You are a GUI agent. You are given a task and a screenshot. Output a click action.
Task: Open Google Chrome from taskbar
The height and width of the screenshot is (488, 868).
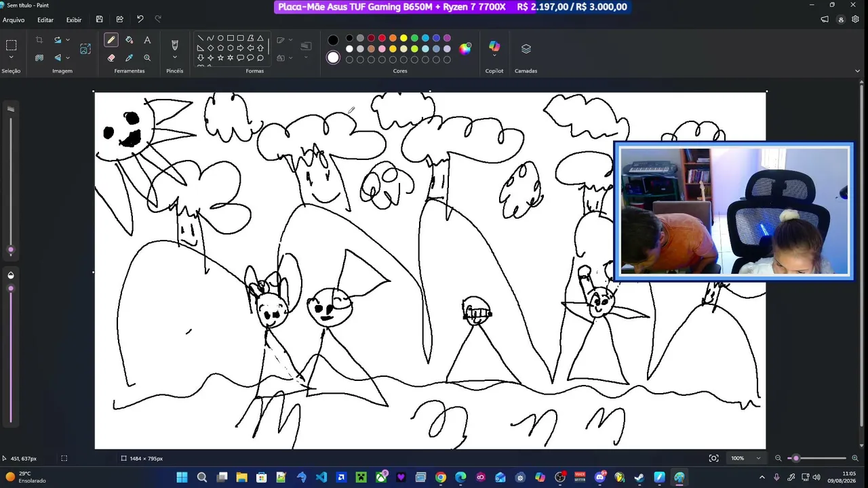441,477
